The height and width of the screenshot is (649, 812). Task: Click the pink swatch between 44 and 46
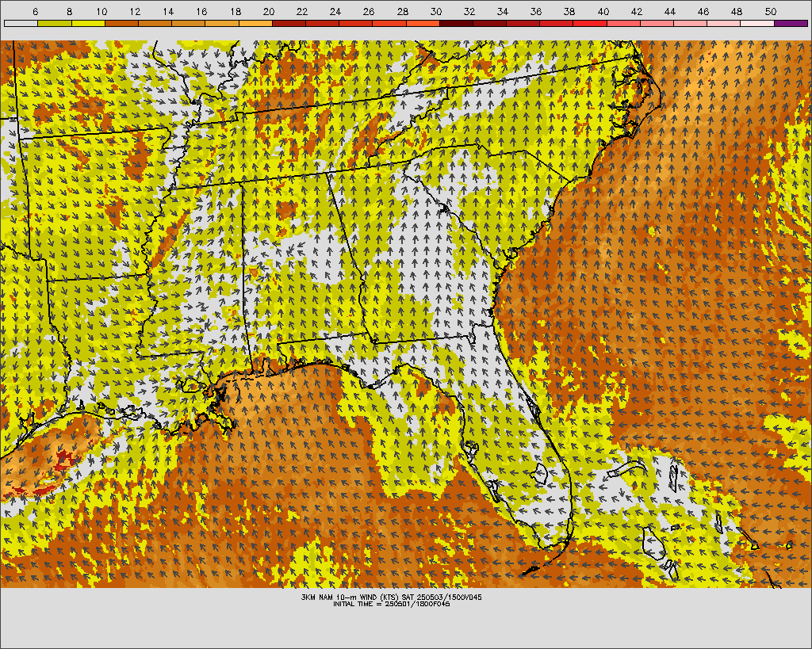point(691,23)
